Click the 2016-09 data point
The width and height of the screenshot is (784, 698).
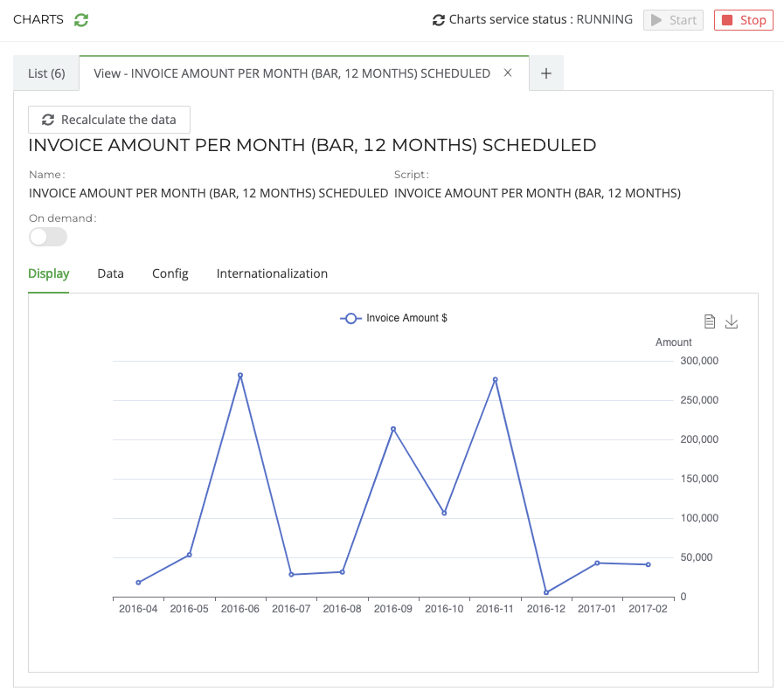[x=393, y=429]
